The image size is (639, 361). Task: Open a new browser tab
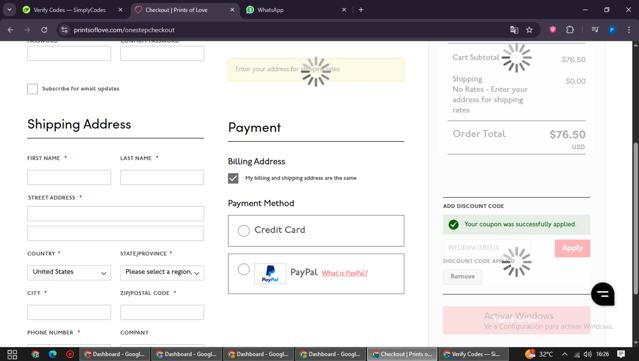click(361, 10)
